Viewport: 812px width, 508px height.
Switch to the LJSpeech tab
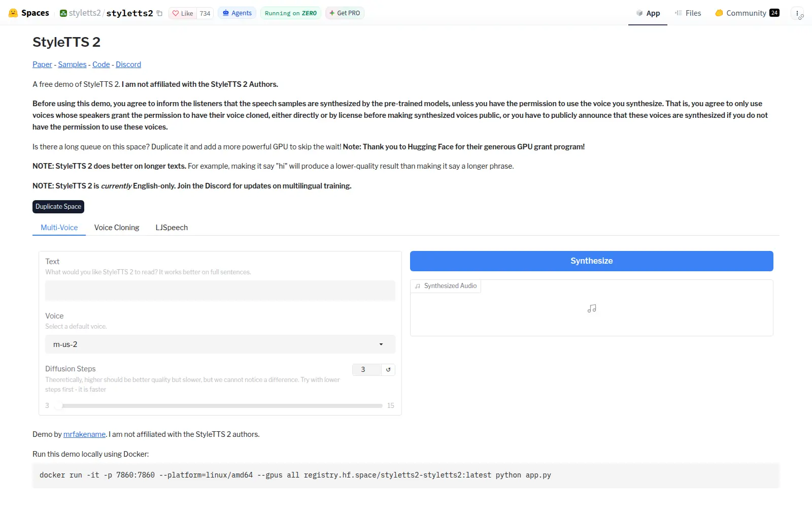pyautogui.click(x=172, y=228)
